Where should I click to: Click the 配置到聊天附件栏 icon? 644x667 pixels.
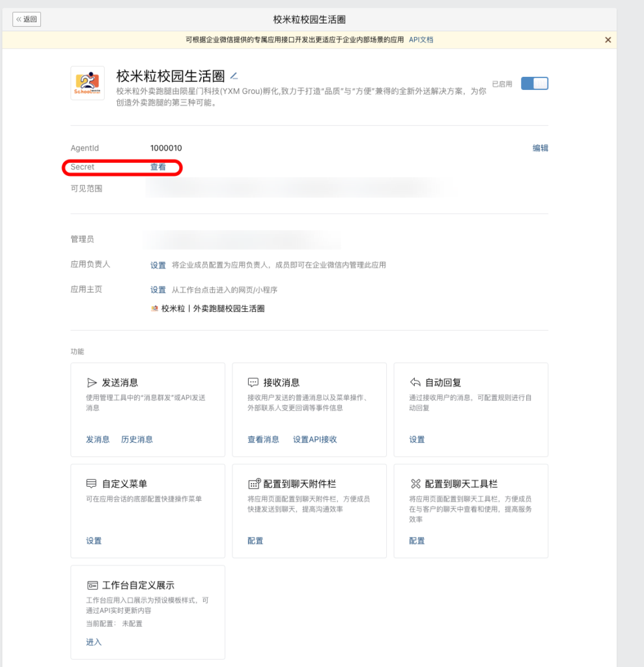tap(253, 484)
